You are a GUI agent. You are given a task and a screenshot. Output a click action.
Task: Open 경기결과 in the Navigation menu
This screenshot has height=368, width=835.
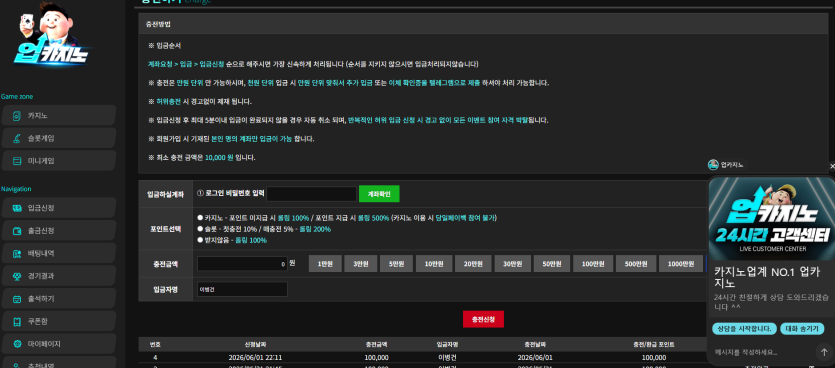tap(59, 276)
